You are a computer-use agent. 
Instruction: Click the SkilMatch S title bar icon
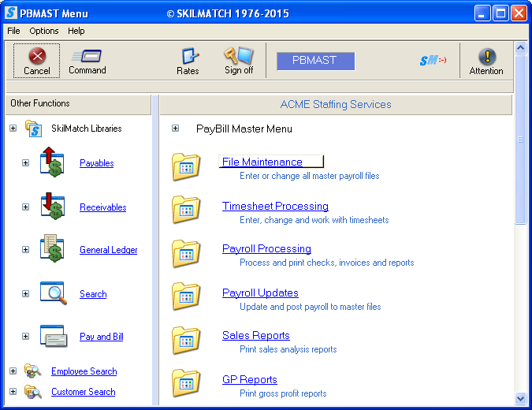11,13
